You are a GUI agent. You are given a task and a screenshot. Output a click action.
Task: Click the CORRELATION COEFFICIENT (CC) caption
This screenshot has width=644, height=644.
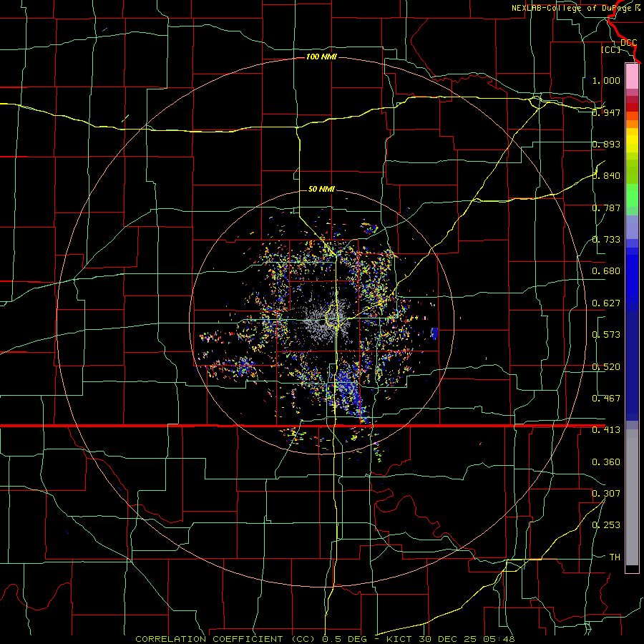pos(225,639)
